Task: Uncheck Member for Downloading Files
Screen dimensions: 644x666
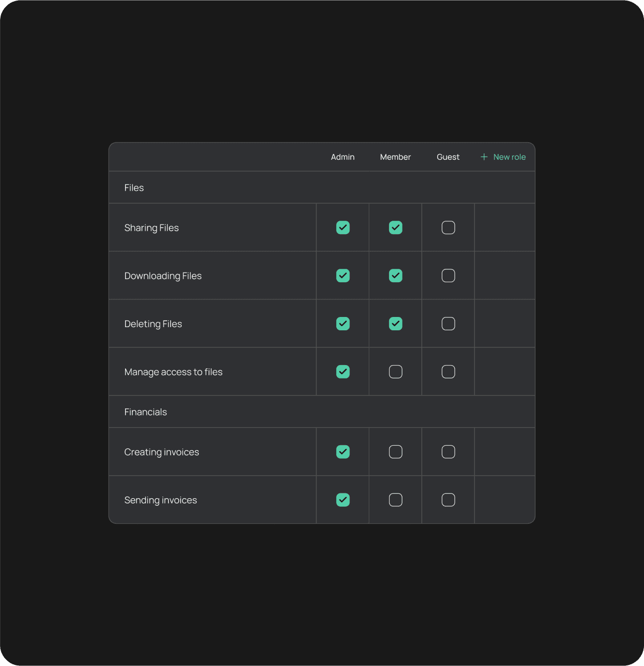Action: click(395, 276)
